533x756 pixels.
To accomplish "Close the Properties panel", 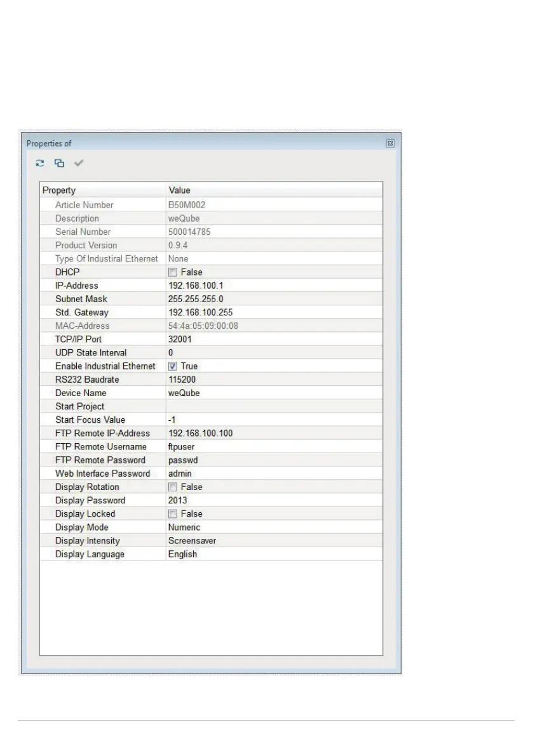I will pyautogui.click(x=391, y=143).
